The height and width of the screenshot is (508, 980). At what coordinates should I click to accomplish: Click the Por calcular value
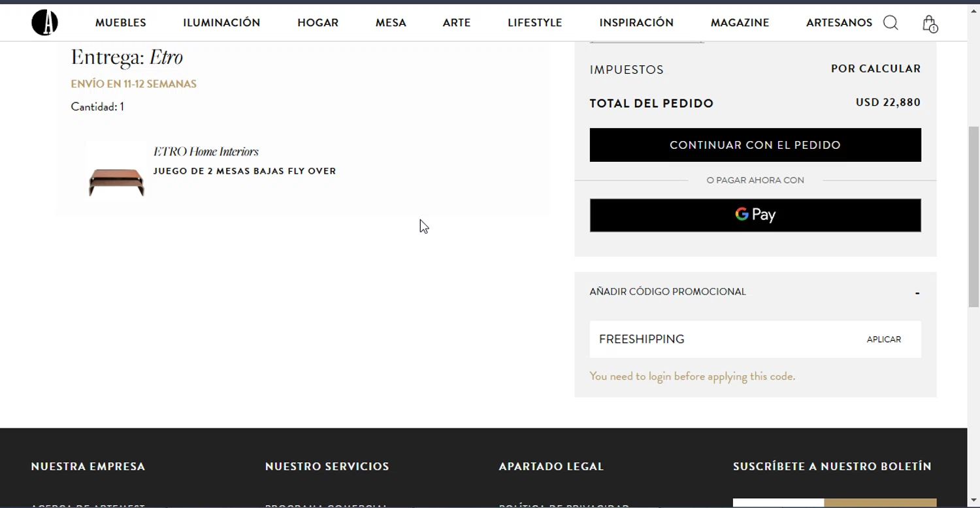(x=875, y=69)
